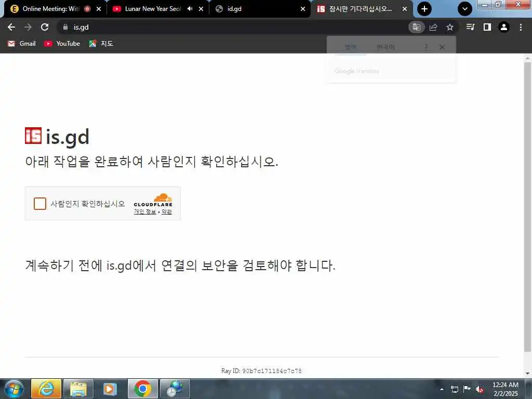
Task: Click the recording indicator on Online Meeting tab
Action: click(87, 9)
